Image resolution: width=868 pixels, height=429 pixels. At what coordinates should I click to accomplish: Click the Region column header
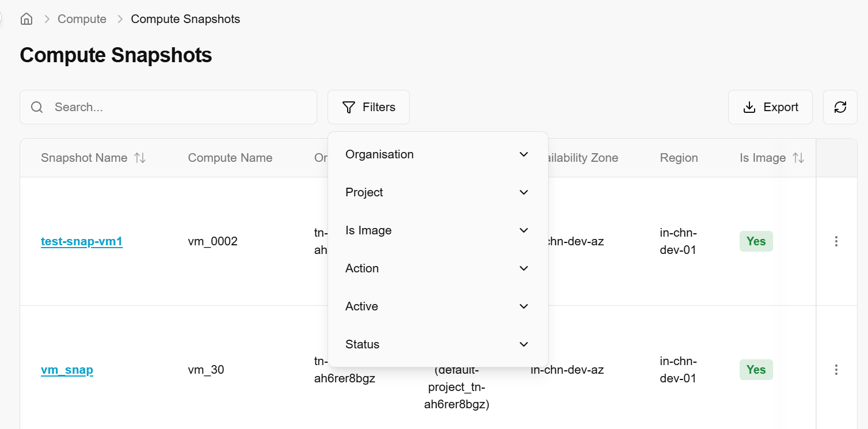coord(679,158)
